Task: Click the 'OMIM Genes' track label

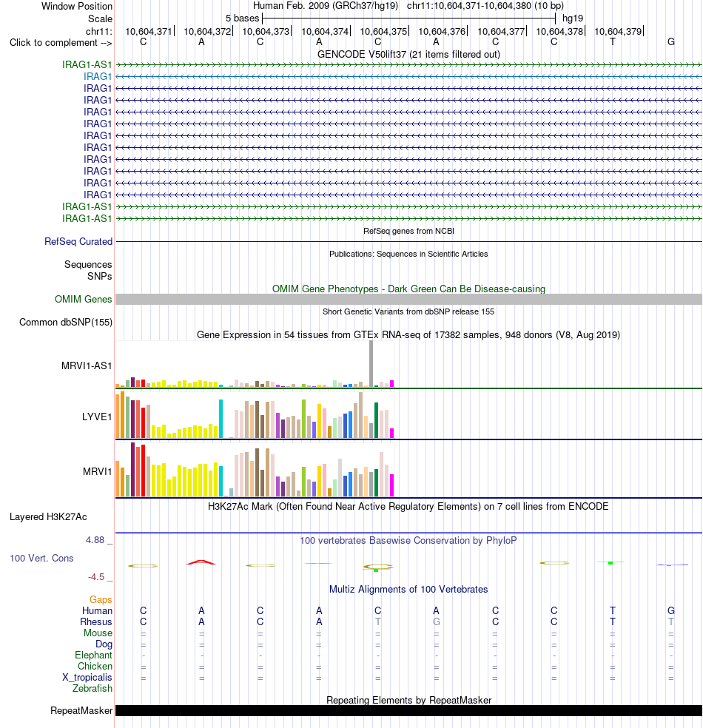Action: pos(84,300)
